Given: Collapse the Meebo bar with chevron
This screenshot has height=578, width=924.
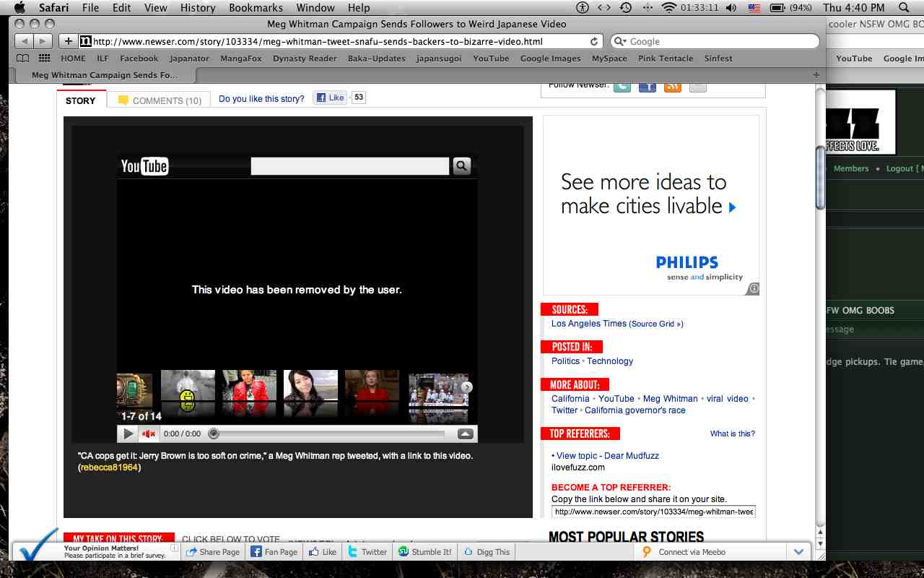Looking at the screenshot, I should click(798, 552).
